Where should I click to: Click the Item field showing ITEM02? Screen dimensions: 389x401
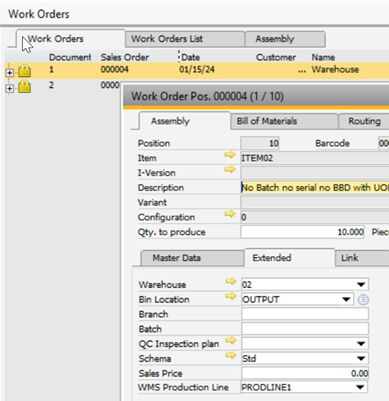pyautogui.click(x=315, y=158)
